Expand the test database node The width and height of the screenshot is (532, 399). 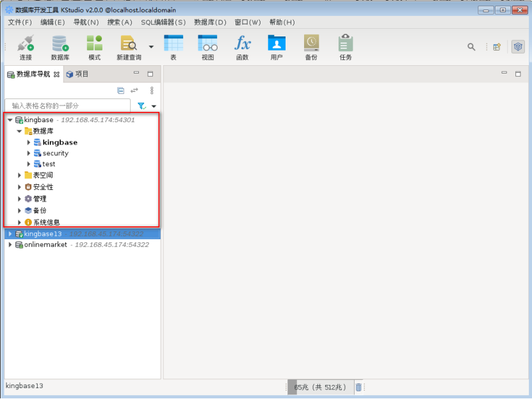(29, 164)
